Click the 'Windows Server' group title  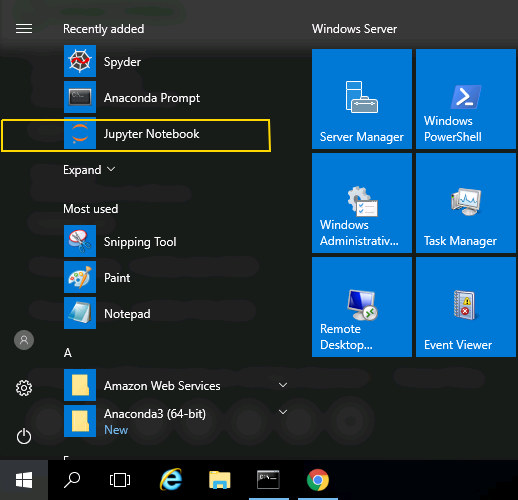(354, 29)
